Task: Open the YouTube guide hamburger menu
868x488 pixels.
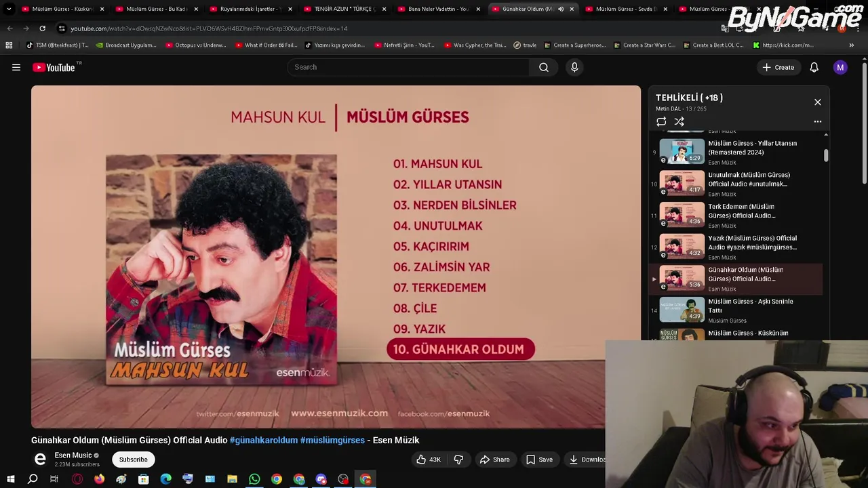Action: [x=16, y=67]
